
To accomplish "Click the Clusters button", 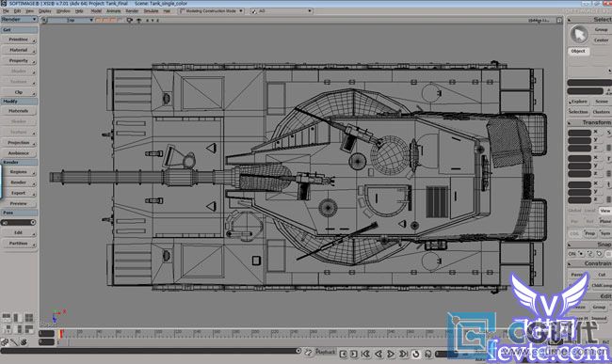I will [602, 112].
